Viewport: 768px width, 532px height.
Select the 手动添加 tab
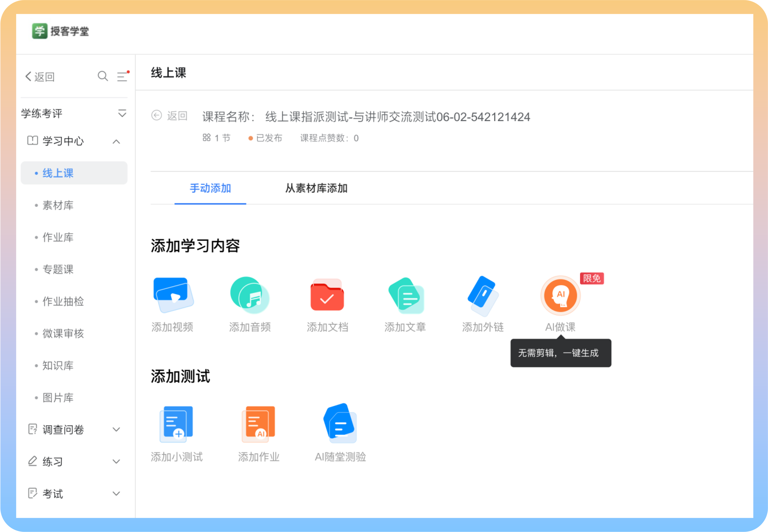[x=210, y=188]
